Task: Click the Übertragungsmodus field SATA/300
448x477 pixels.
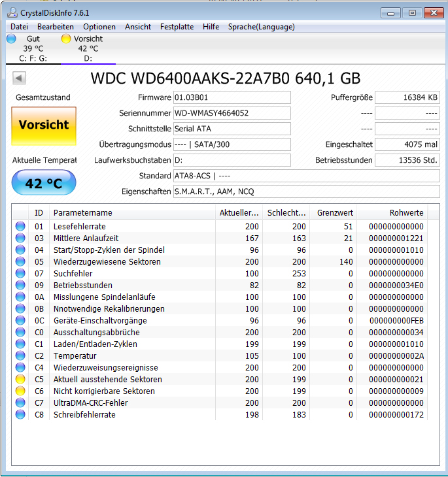Action: click(x=232, y=144)
